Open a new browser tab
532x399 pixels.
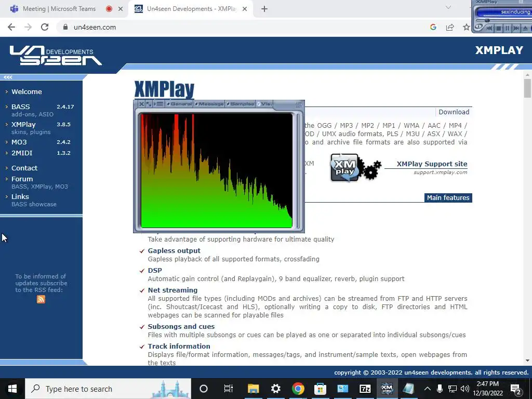[x=264, y=9]
